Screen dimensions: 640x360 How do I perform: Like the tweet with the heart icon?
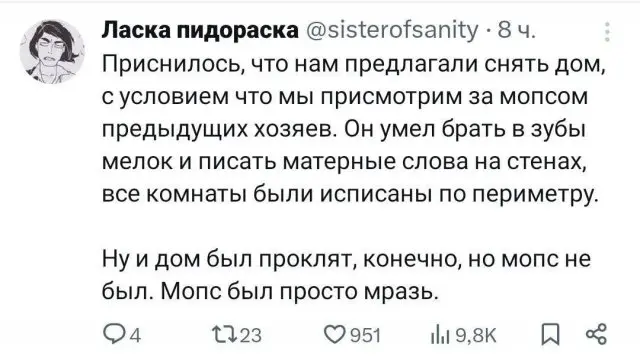point(335,334)
